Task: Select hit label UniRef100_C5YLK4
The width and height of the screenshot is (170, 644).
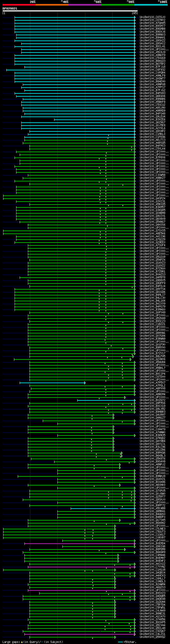Action: (x=152, y=149)
